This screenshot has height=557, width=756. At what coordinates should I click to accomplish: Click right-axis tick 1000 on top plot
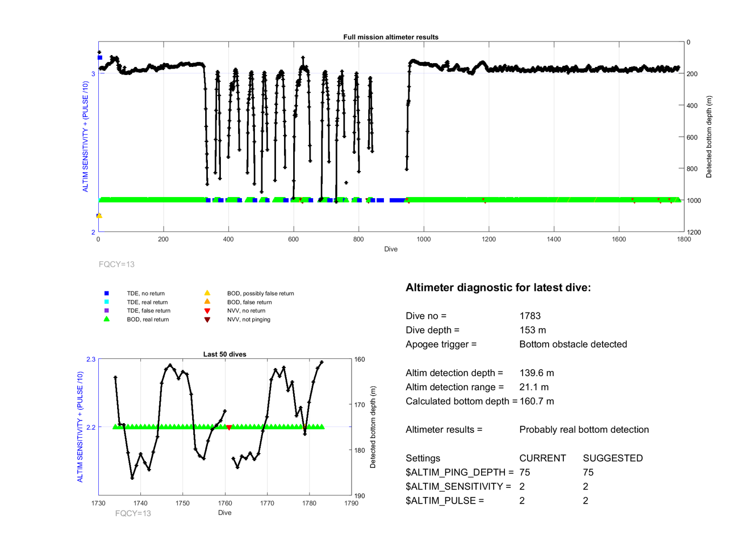pos(694,201)
